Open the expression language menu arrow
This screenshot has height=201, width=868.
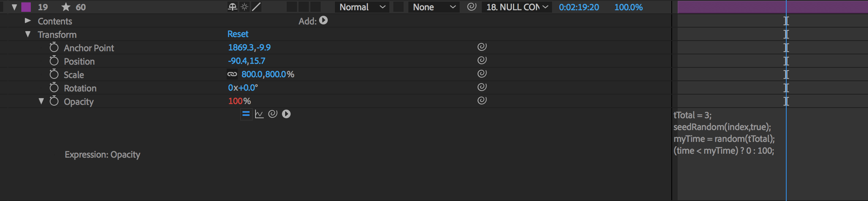click(x=286, y=114)
